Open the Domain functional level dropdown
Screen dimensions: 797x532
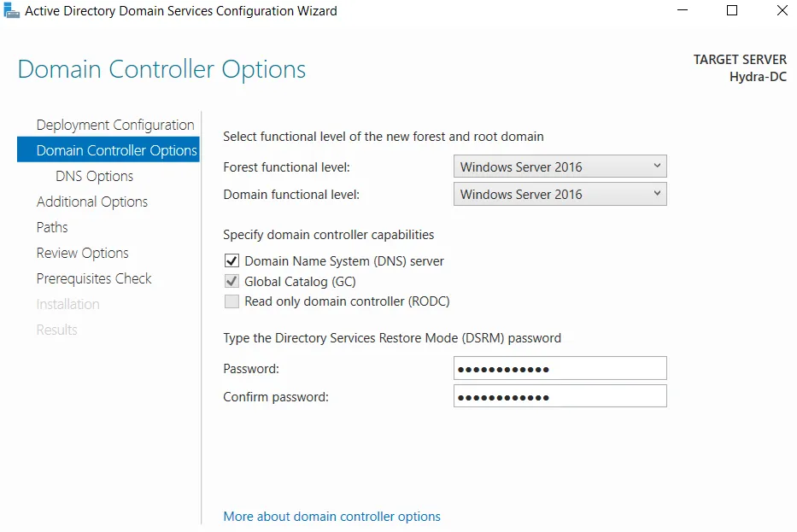560,194
